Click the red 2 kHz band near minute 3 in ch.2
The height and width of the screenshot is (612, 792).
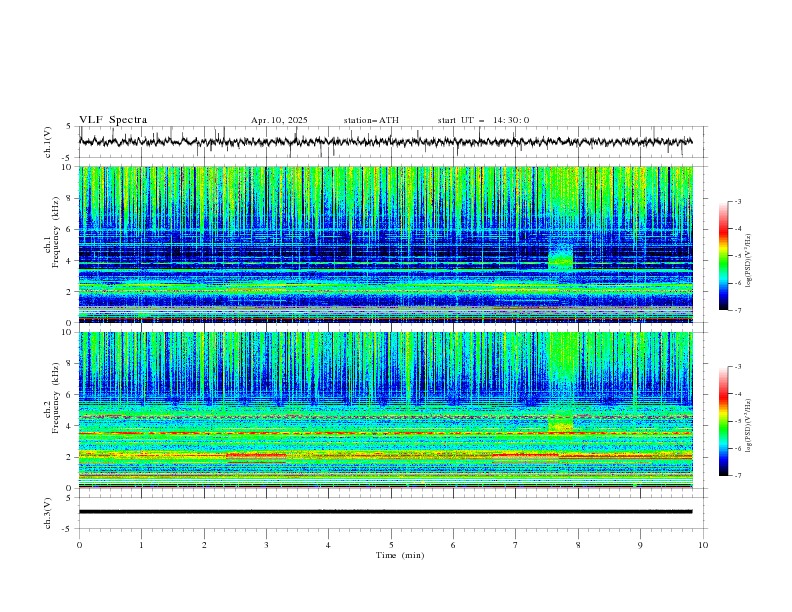pyautogui.click(x=256, y=455)
